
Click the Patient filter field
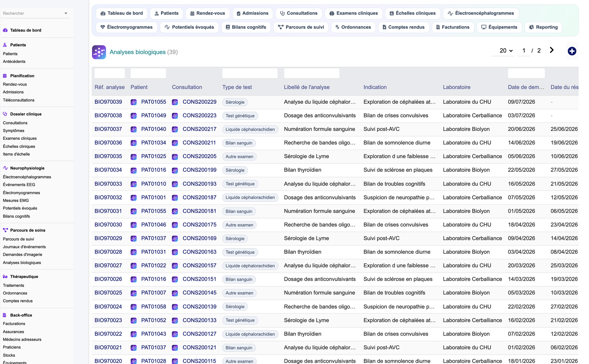148,73
